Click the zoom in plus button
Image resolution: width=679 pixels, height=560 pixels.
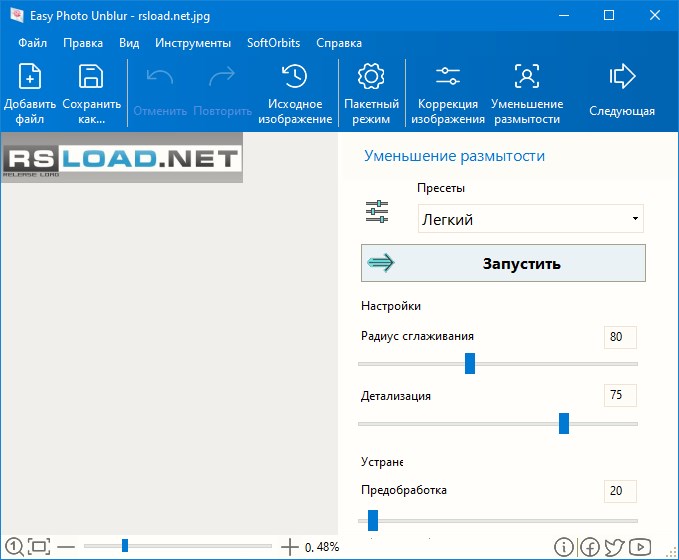[x=290, y=546]
